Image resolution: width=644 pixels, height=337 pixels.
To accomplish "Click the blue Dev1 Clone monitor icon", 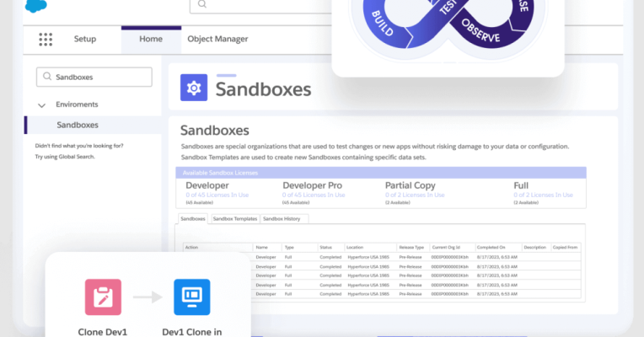I will coord(192,297).
